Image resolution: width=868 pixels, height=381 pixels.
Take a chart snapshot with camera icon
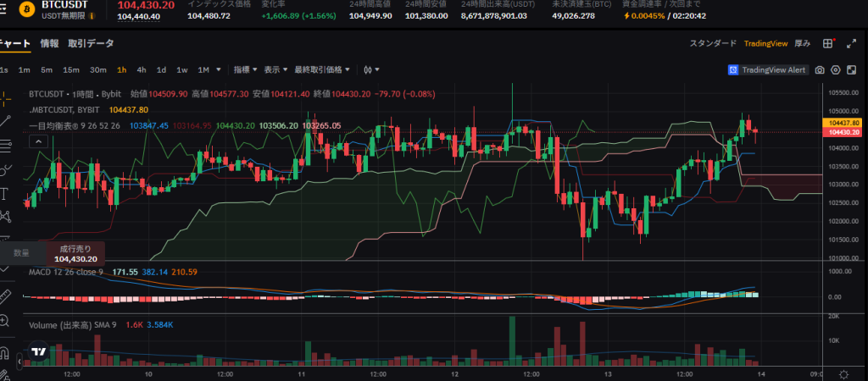[820, 70]
